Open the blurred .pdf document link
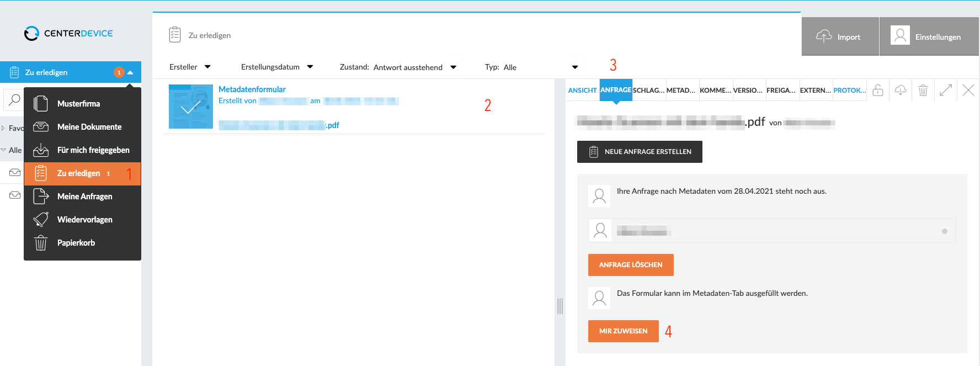Viewport: 980px width, 366px height. coord(279,125)
